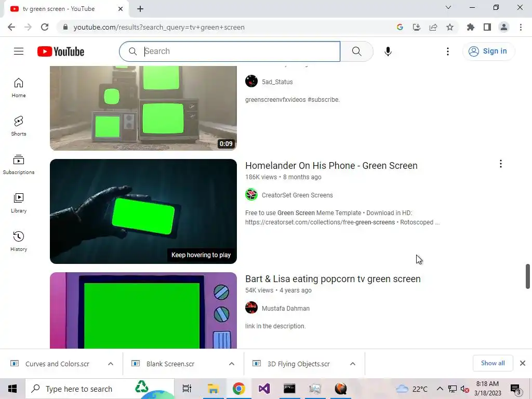The height and width of the screenshot is (399, 532).
Task: Open the 5ad_Status channel name
Action: coord(277,82)
